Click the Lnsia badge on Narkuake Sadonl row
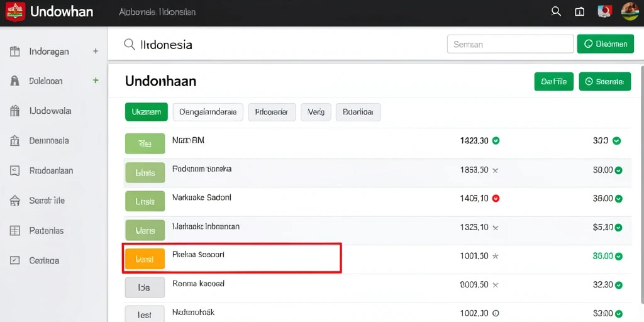This screenshot has width=644, height=322. pyautogui.click(x=145, y=201)
